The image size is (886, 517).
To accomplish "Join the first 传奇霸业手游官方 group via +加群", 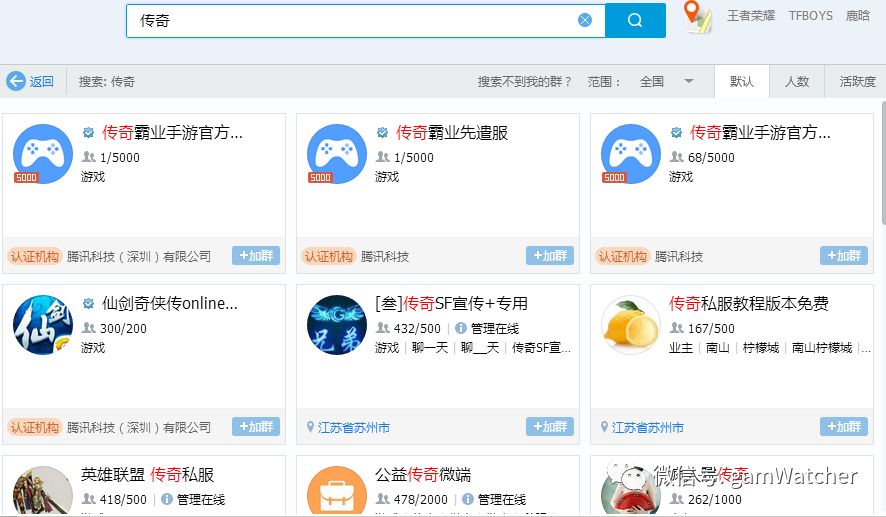I will 256,255.
